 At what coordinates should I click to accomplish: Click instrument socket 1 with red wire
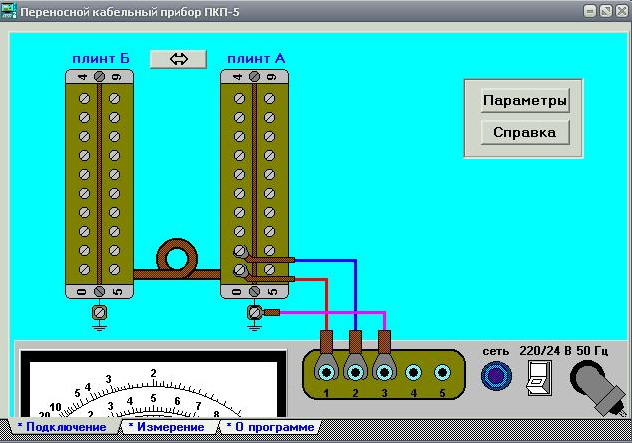326,372
